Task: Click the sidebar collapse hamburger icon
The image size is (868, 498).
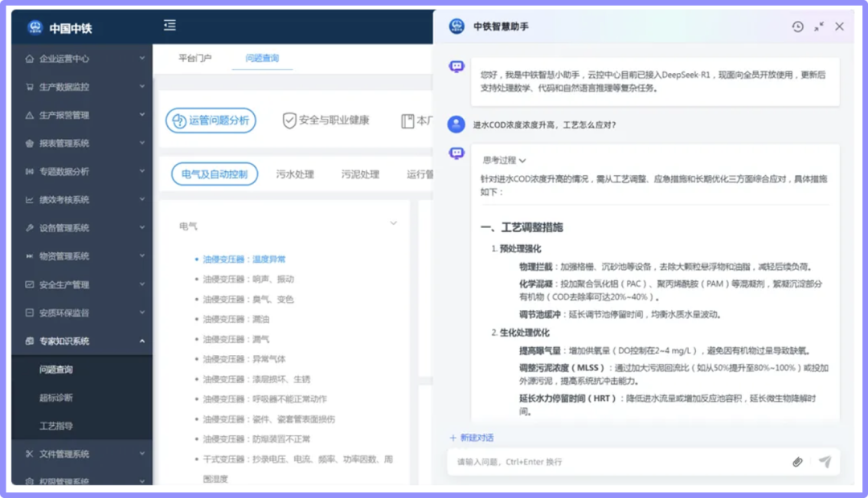Action: (170, 26)
